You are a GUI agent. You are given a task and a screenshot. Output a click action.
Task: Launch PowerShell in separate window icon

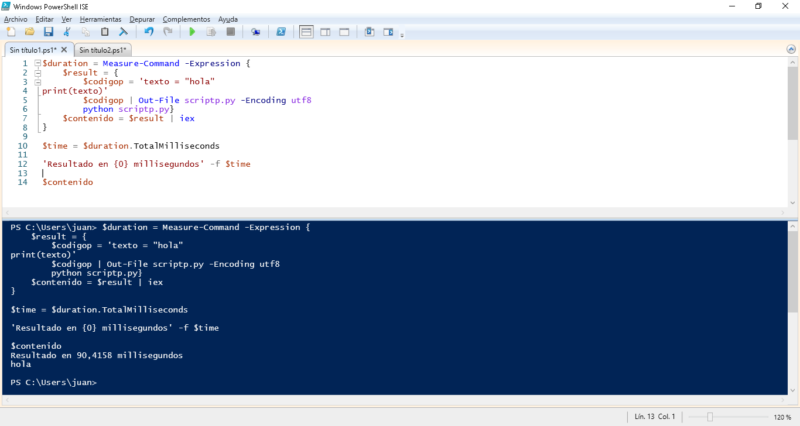point(281,32)
